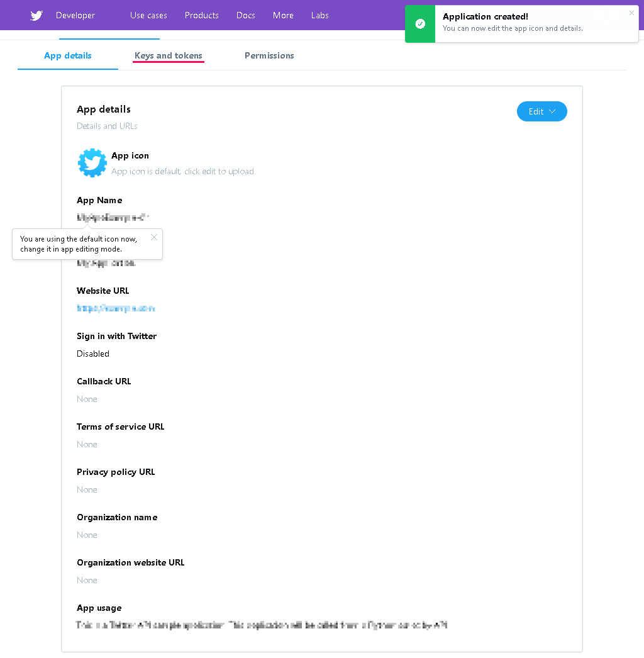Open the Docs menu item
The image size is (644, 658).
coord(246,16)
